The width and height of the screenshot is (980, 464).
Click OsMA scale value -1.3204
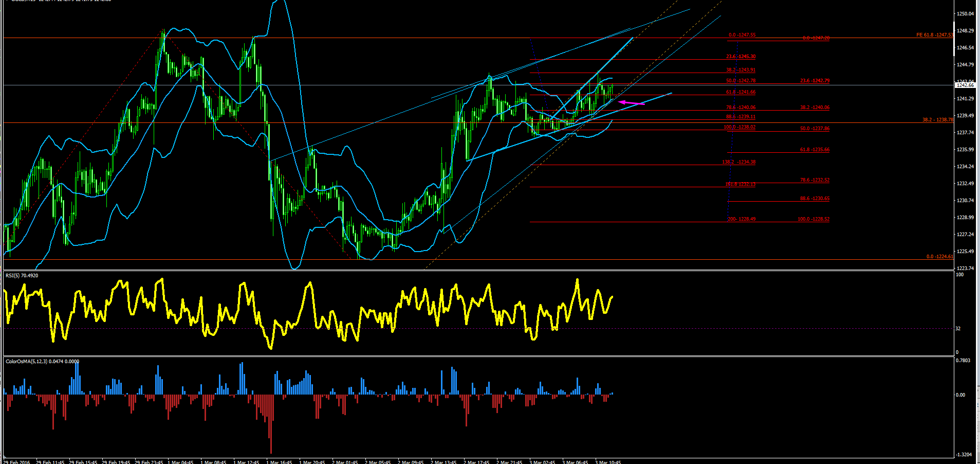[964, 455]
